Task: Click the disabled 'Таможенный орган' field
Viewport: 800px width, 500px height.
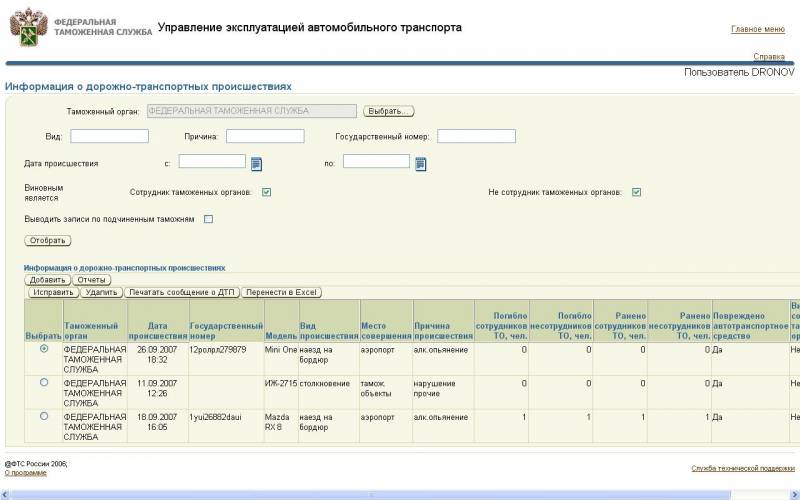Action: (x=252, y=111)
